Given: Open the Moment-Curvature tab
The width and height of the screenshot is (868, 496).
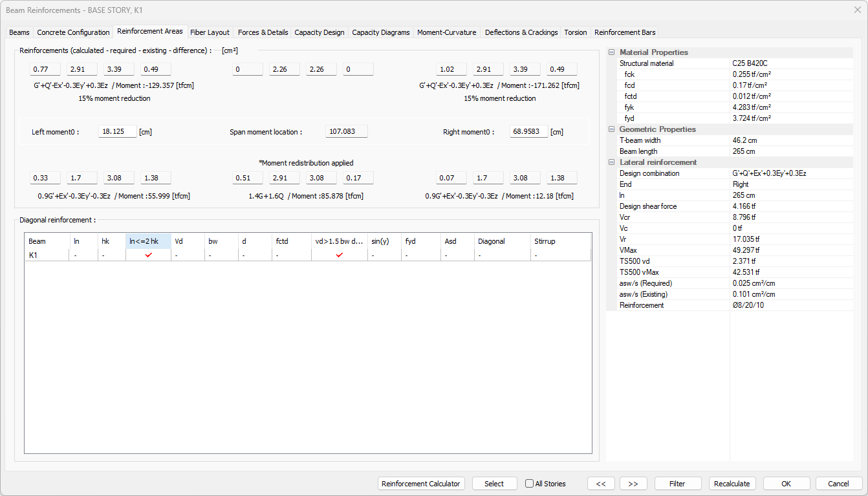Looking at the screenshot, I should coord(446,32).
